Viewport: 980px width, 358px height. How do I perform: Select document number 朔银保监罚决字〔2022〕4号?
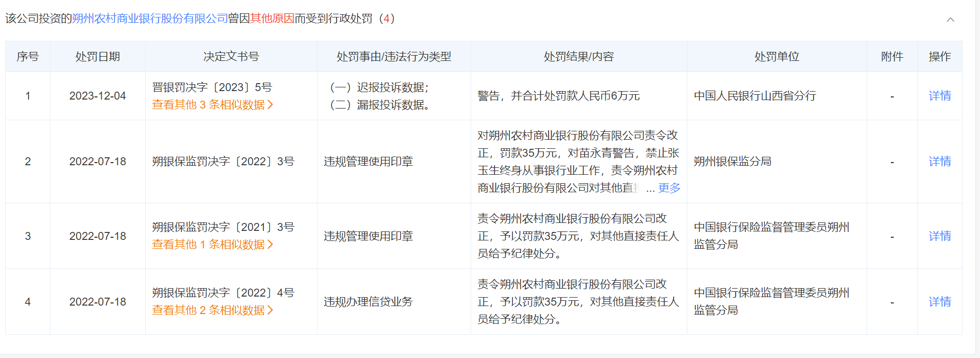coord(223,293)
